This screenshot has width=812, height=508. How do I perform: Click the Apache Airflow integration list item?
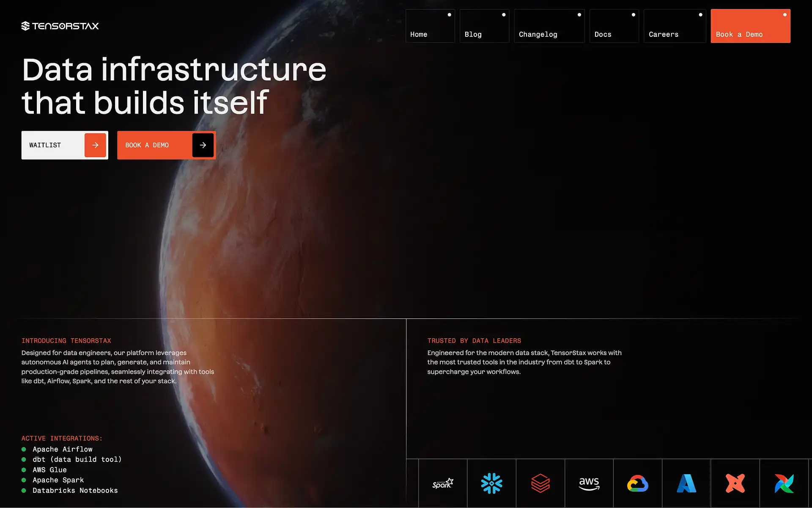[x=62, y=449]
